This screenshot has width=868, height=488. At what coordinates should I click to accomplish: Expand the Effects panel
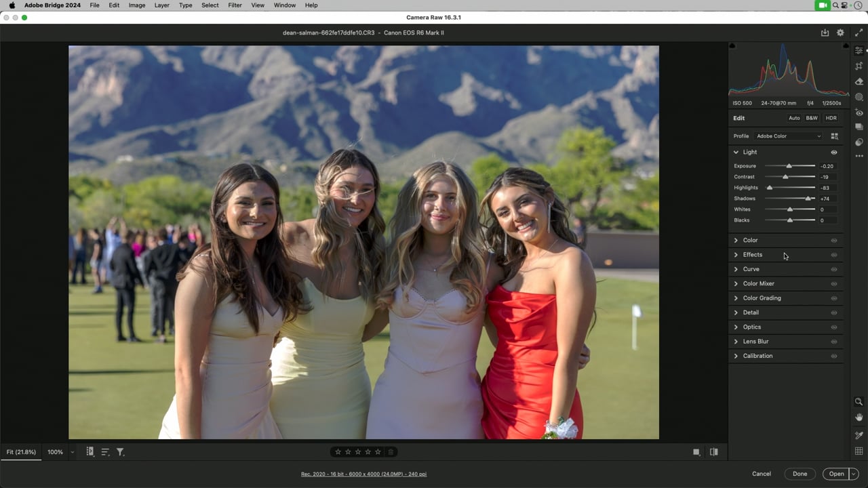[x=736, y=255]
